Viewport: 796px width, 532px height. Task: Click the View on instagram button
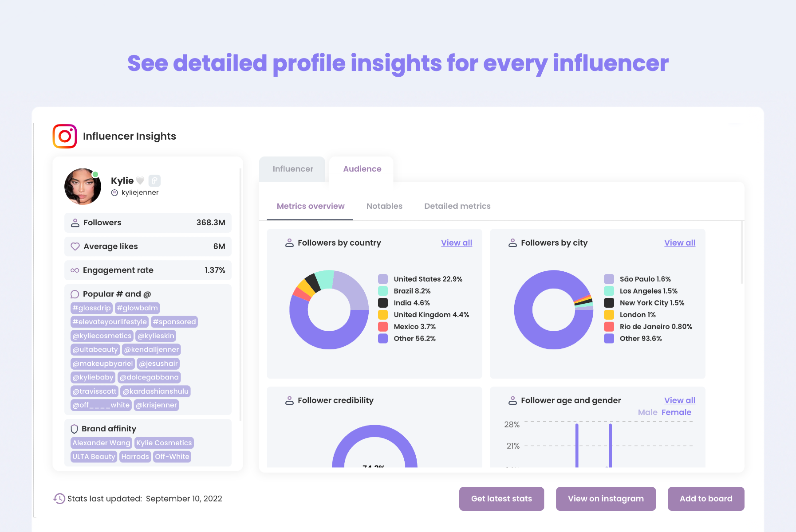click(x=606, y=499)
